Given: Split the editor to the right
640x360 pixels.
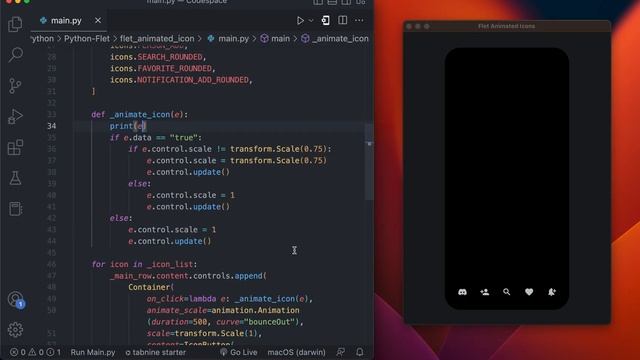Looking at the screenshot, I should 342,20.
